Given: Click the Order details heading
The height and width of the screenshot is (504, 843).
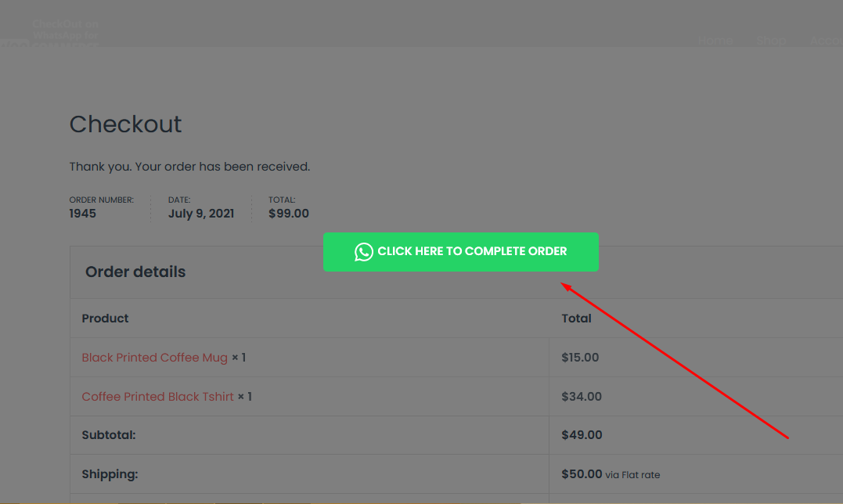Looking at the screenshot, I should click(x=135, y=272).
